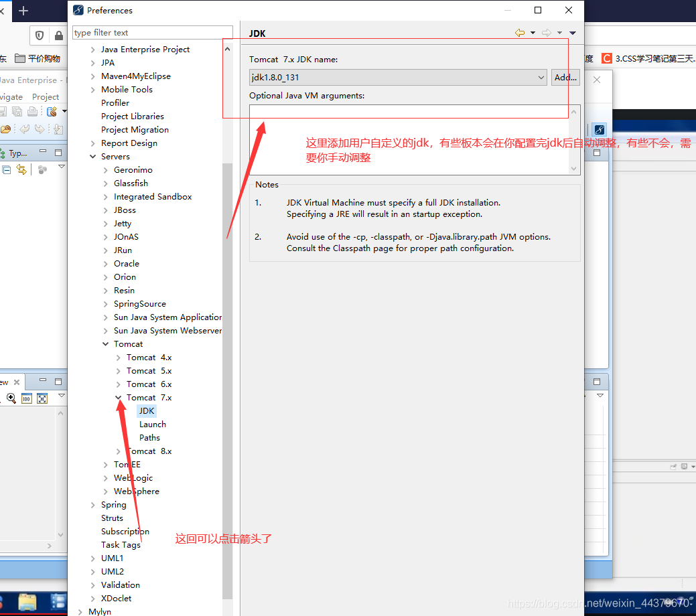Select the Resin server entry
This screenshot has height=616, width=696.
(x=125, y=290)
